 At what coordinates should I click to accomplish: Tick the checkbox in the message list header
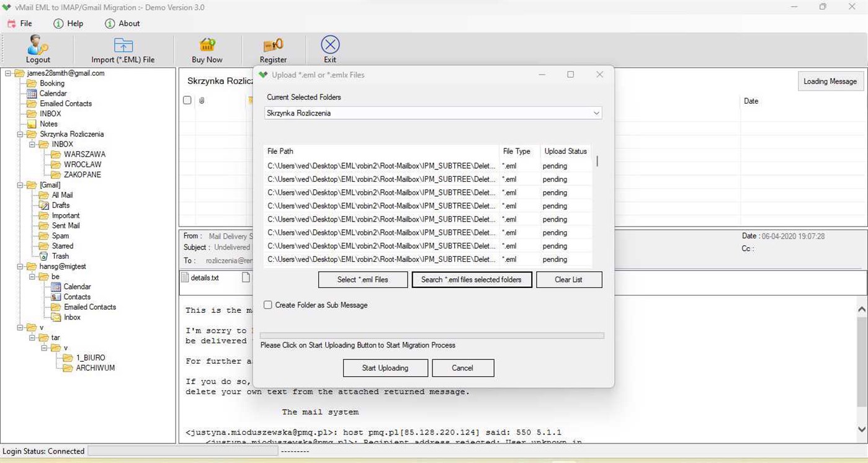(187, 100)
